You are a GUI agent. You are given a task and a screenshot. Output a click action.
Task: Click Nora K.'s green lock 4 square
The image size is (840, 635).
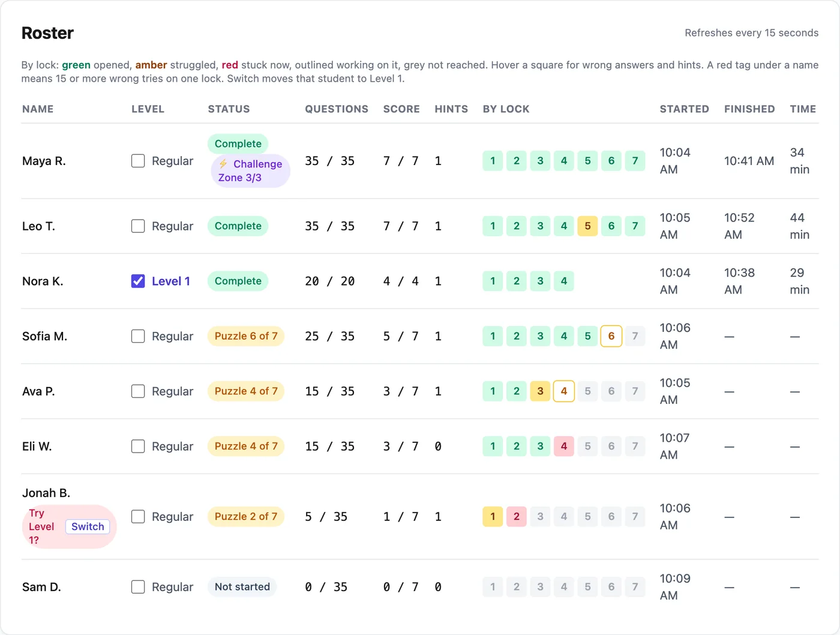pyautogui.click(x=564, y=281)
